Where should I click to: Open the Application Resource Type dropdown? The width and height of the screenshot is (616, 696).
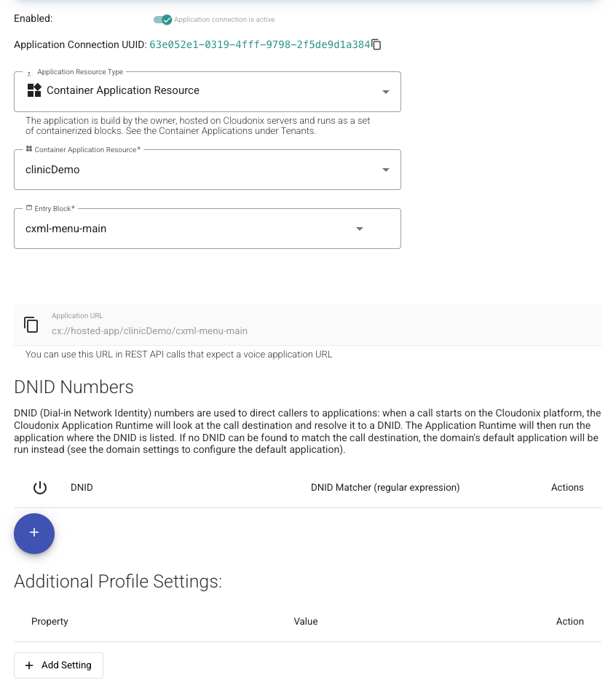[x=386, y=92]
